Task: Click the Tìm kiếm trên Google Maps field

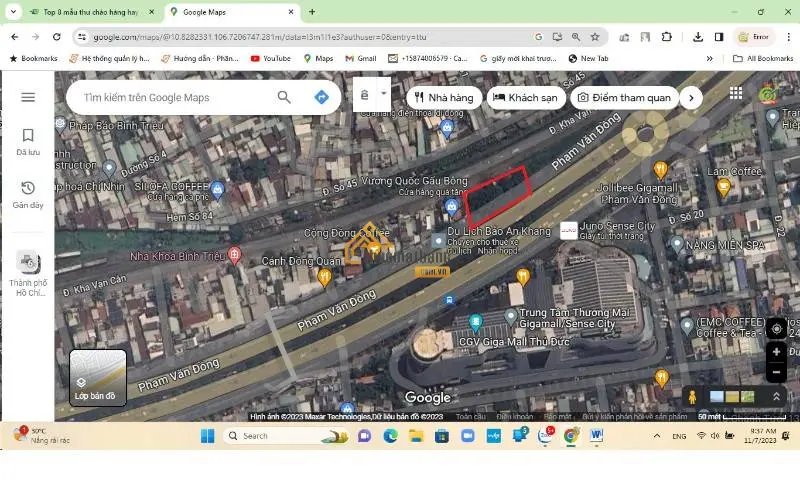Action: [170, 97]
